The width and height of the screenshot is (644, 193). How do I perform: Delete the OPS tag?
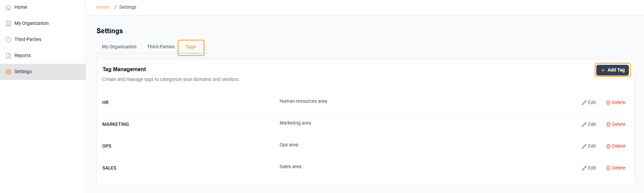[x=616, y=146]
